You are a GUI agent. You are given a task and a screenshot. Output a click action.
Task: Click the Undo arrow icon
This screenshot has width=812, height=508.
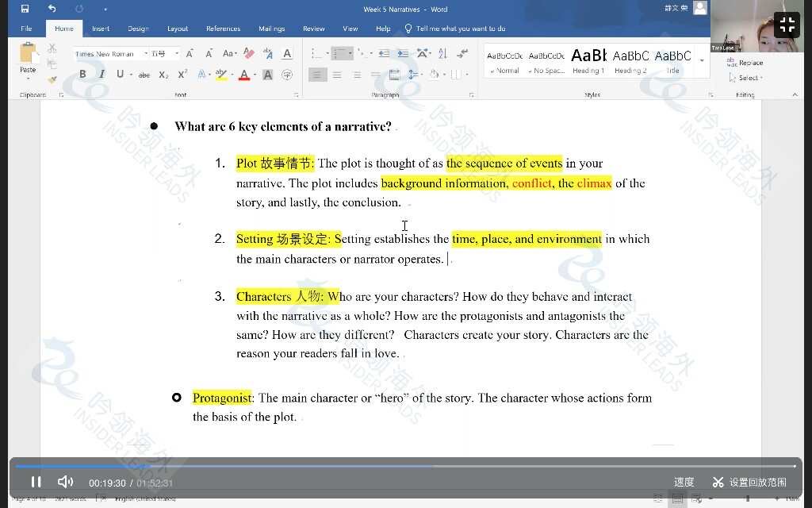[52, 9]
